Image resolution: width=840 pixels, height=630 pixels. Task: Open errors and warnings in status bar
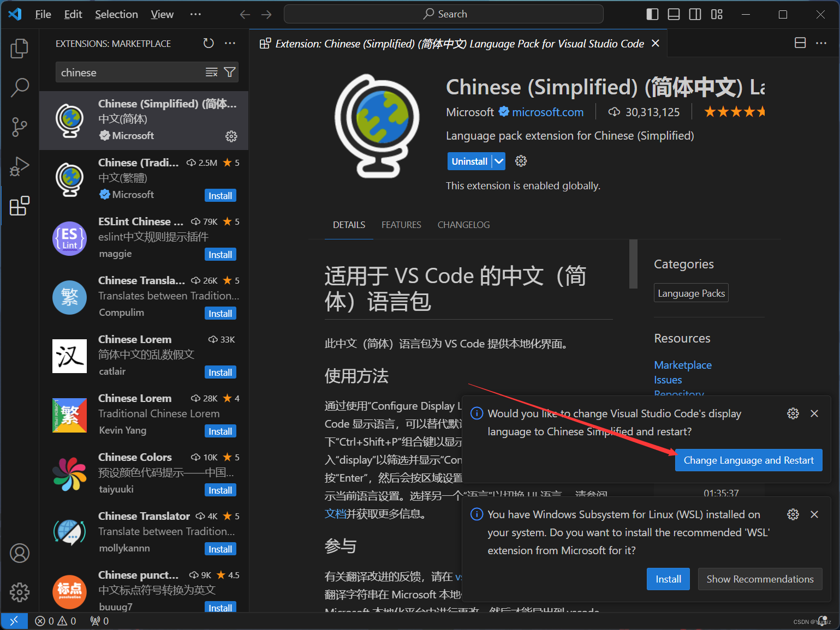click(56, 621)
